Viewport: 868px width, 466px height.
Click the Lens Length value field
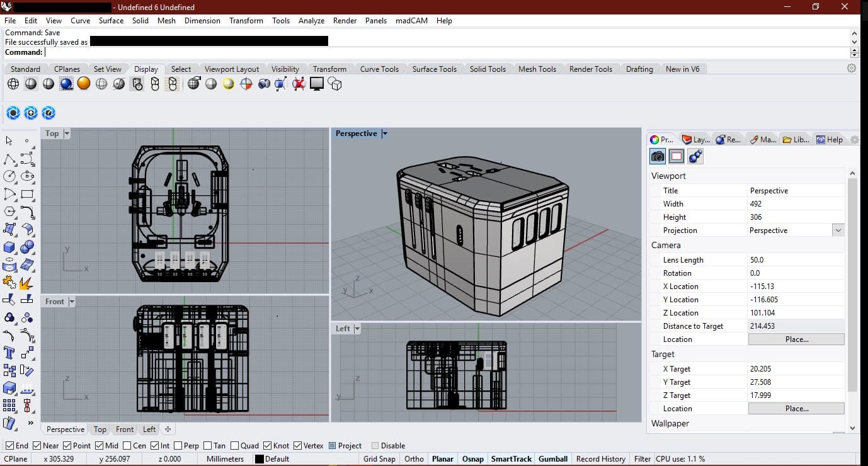click(x=795, y=260)
